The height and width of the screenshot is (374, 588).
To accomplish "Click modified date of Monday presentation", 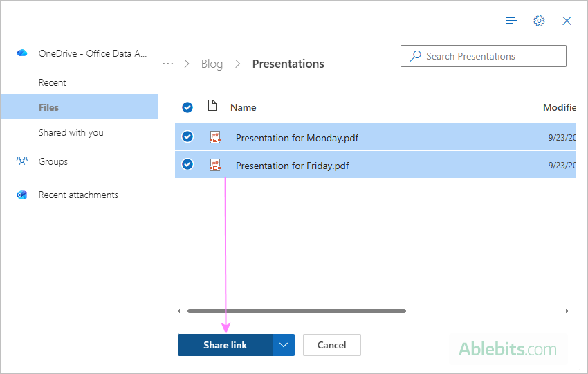I will pos(562,137).
